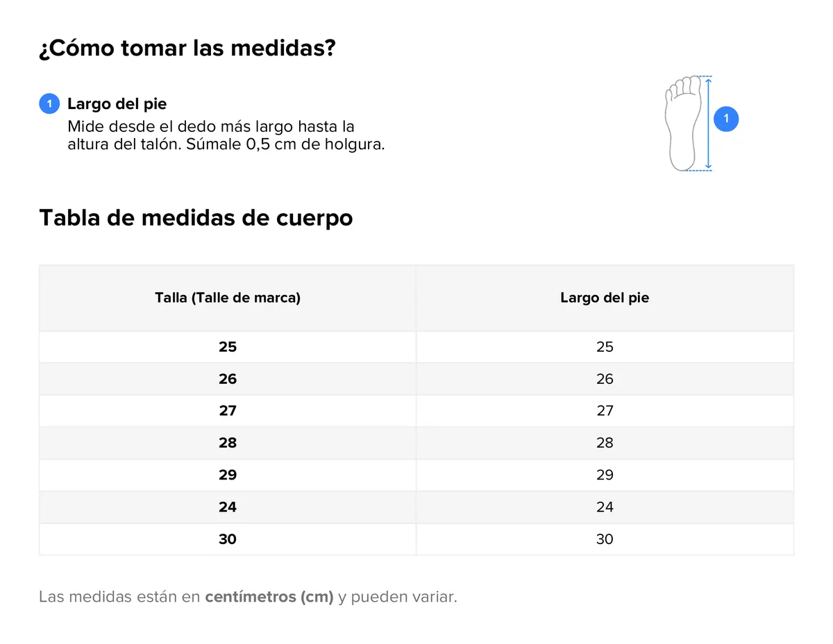Pick size 30 in the Talla column
This screenshot has height=644, width=833.
[x=228, y=539]
